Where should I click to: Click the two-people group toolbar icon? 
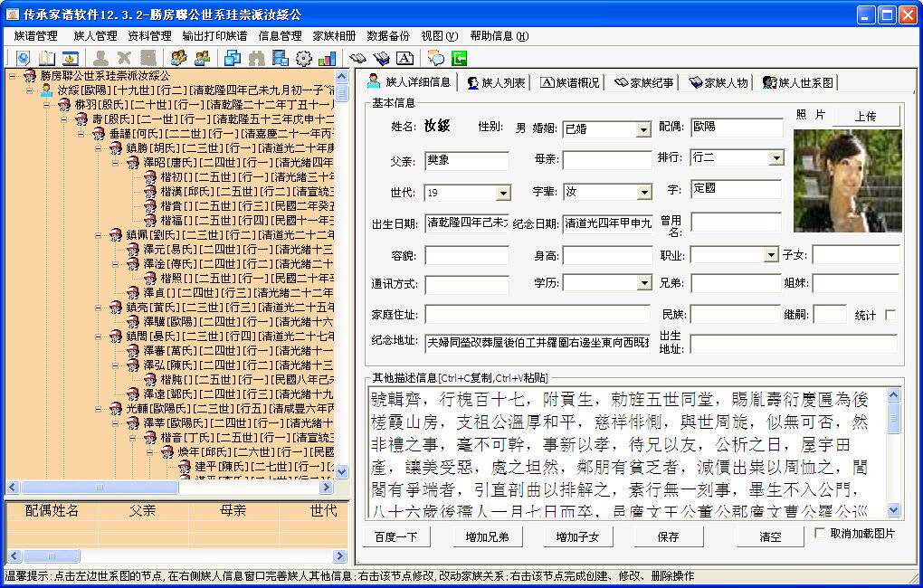pyautogui.click(x=178, y=58)
